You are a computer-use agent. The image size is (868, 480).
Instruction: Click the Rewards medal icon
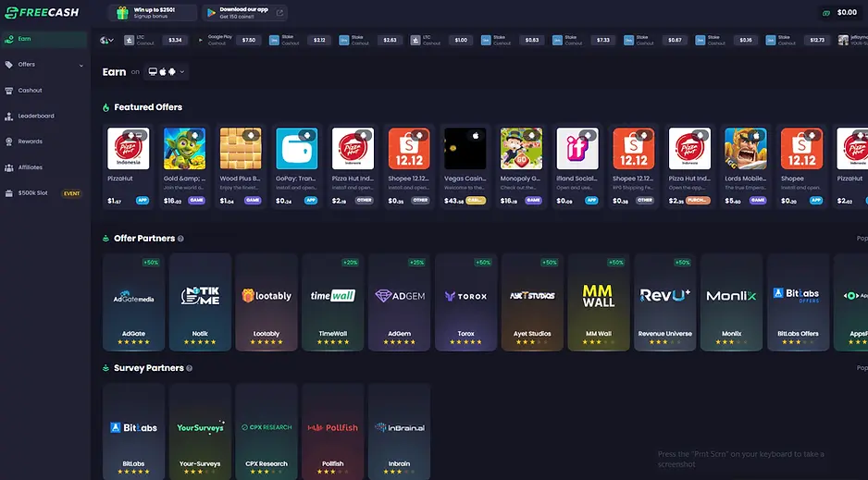pyautogui.click(x=9, y=142)
